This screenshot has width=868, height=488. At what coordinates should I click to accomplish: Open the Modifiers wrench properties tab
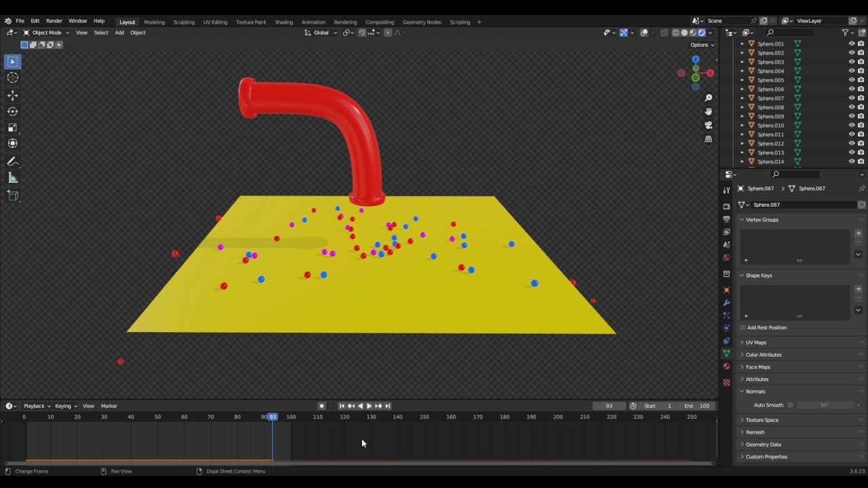pos(726,302)
